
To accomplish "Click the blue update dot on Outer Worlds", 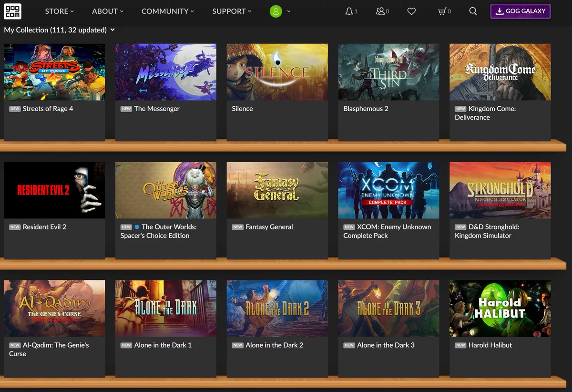I will (137, 227).
